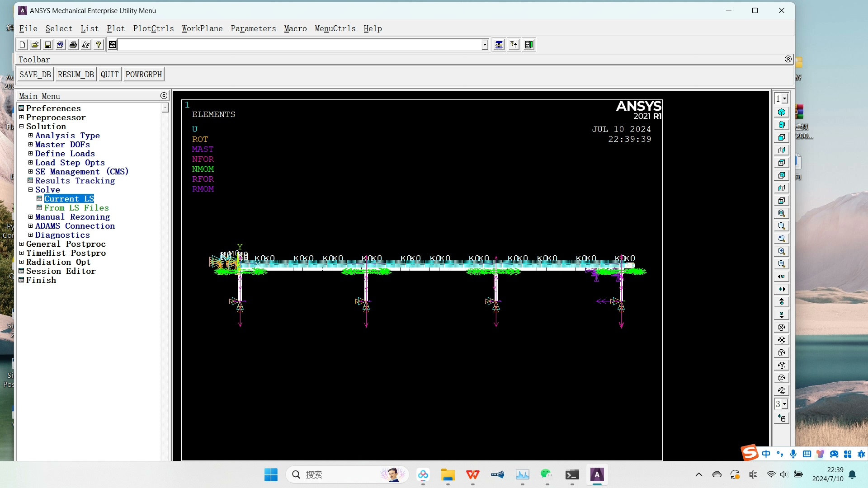Click Main Menu scrollbar up arrow

click(165, 108)
